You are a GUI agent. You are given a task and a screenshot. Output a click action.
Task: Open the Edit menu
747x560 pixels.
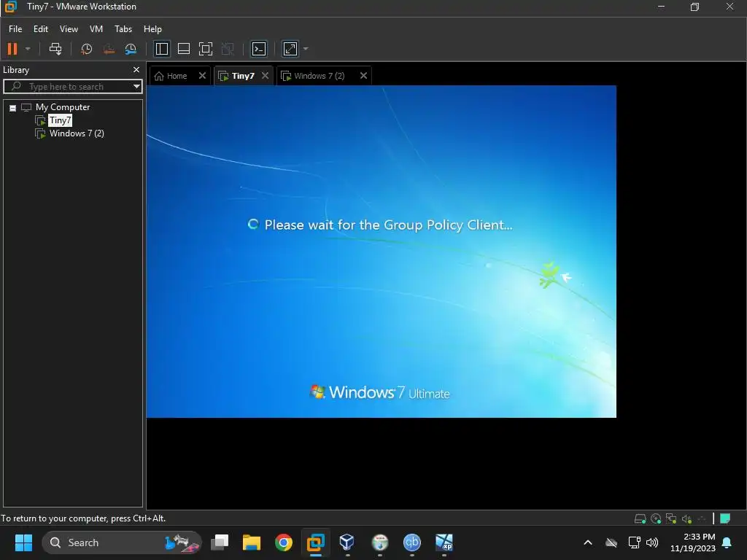point(41,29)
